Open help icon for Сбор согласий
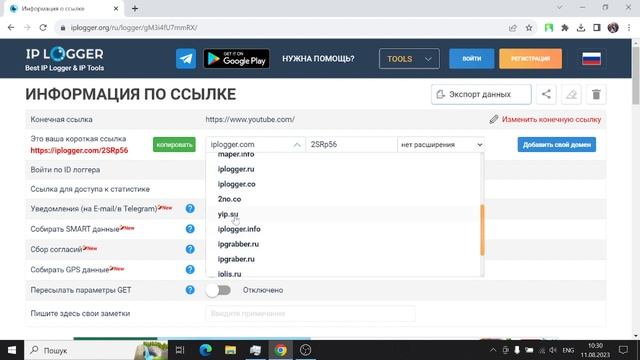Screen dimensions: 640x360 (190, 249)
